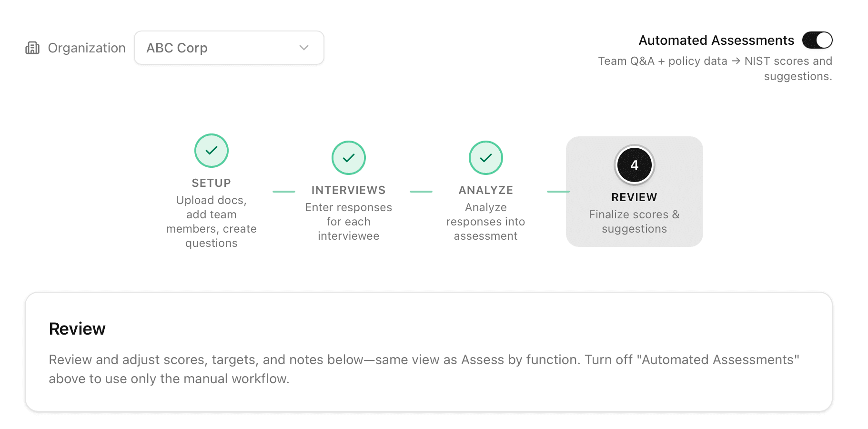Click the circle above the Analyze label
This screenshot has width=868, height=429.
coord(485,158)
